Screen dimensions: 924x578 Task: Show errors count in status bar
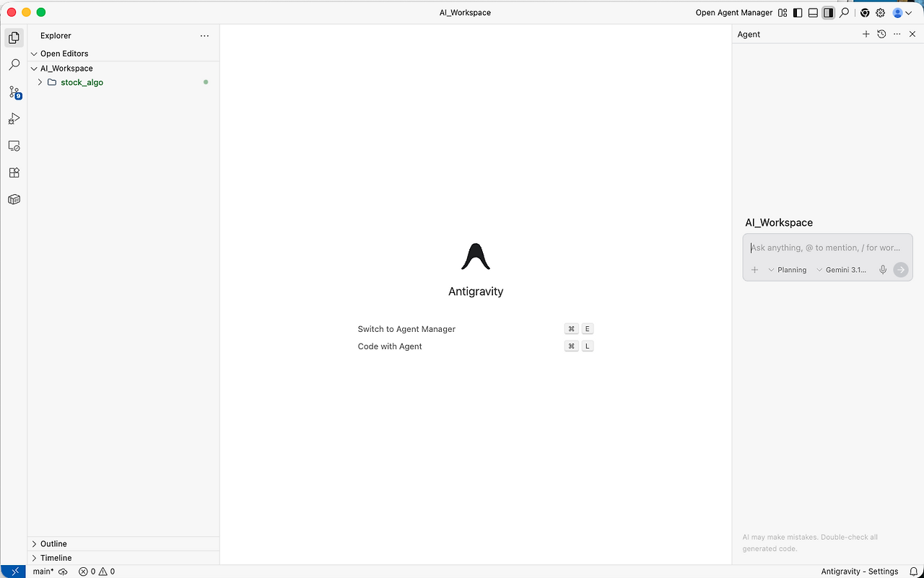pyautogui.click(x=87, y=572)
